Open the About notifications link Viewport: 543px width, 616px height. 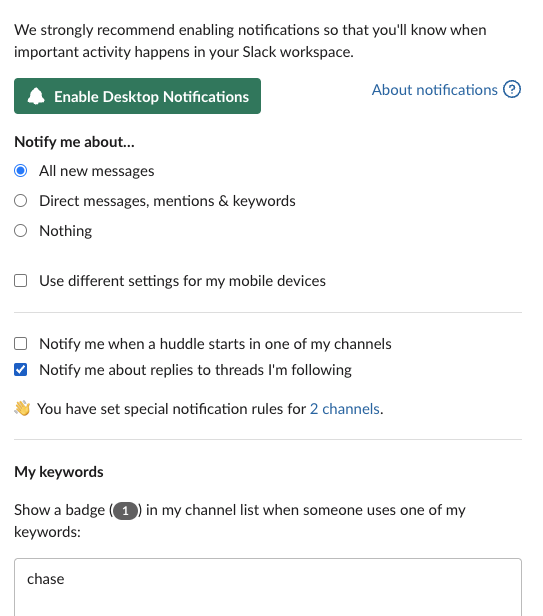click(435, 90)
